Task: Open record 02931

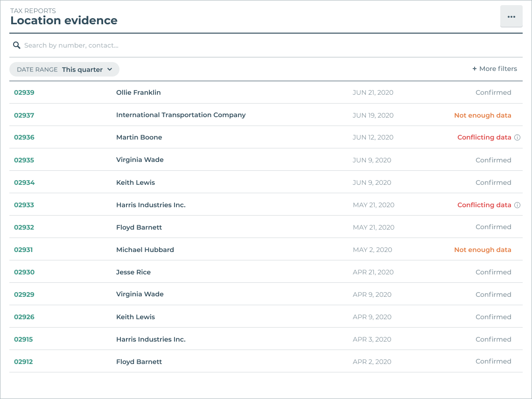Action: 23,250
